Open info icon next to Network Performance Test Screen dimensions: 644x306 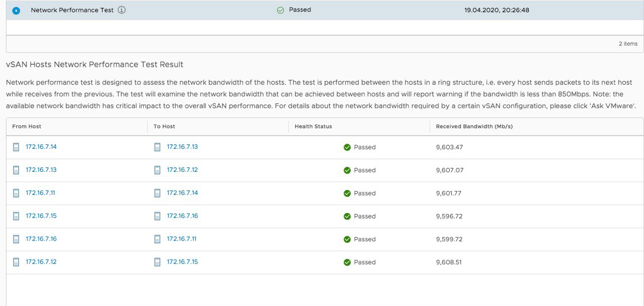coord(122,10)
